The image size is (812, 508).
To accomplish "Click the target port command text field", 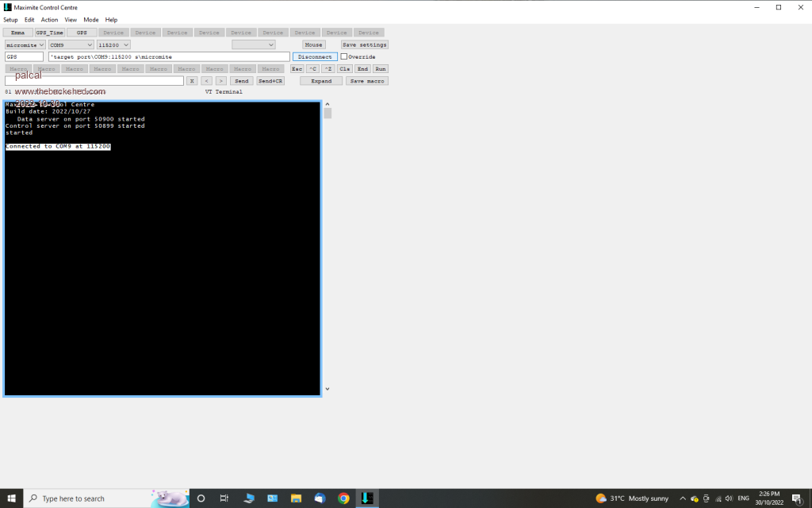I will pos(168,57).
